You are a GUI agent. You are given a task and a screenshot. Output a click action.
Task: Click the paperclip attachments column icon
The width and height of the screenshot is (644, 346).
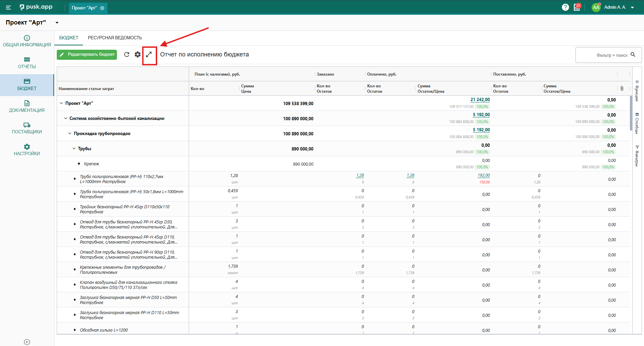(622, 88)
